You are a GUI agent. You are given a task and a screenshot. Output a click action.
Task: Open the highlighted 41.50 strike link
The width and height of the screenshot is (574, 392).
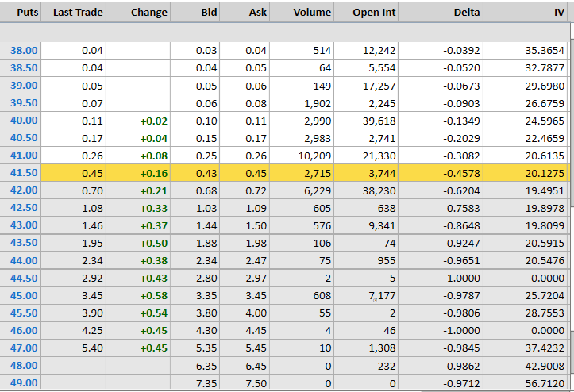[24, 173]
